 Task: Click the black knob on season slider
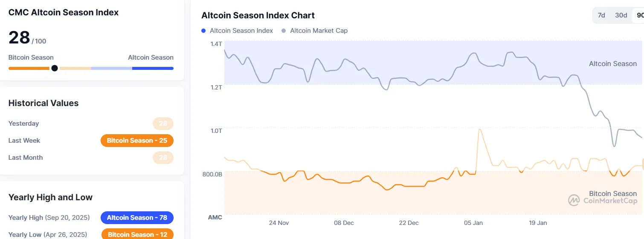[x=55, y=68]
